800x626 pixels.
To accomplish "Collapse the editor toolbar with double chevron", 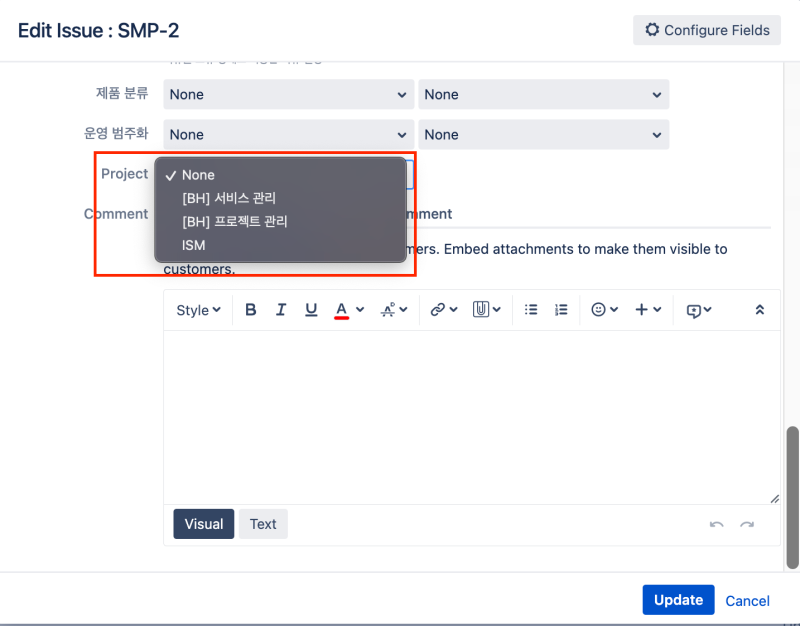I will click(760, 310).
